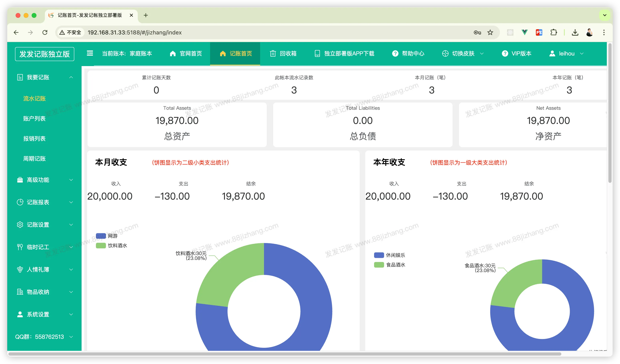The height and width of the screenshot is (364, 620).
Task: Open the saved passwords key icon
Action: pos(477,32)
